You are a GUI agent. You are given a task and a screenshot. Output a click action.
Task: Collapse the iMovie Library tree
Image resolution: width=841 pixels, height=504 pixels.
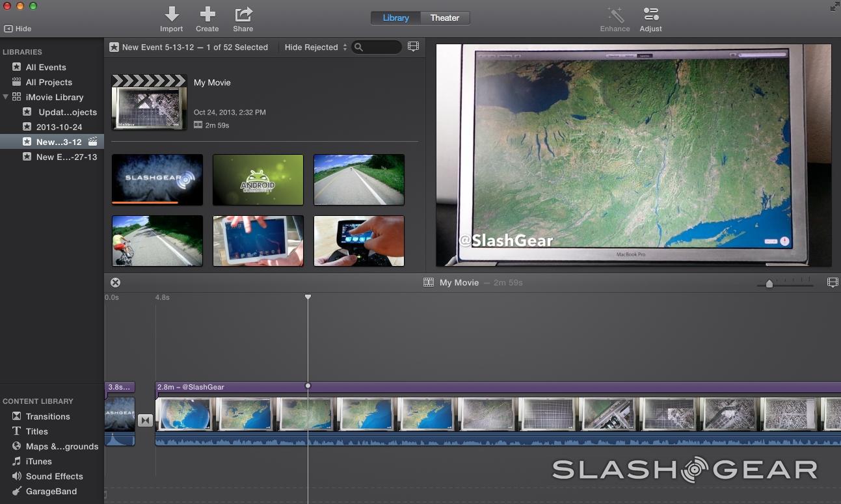(x=5, y=96)
